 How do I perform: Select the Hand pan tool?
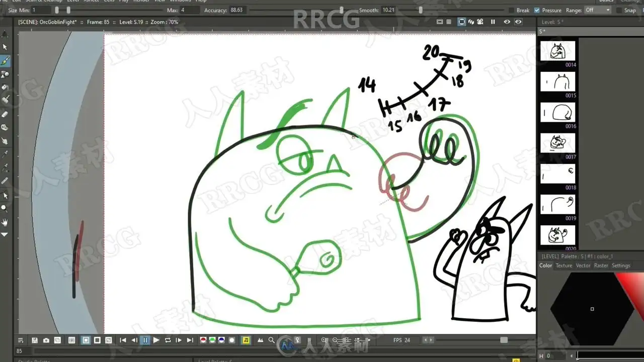[x=5, y=221]
